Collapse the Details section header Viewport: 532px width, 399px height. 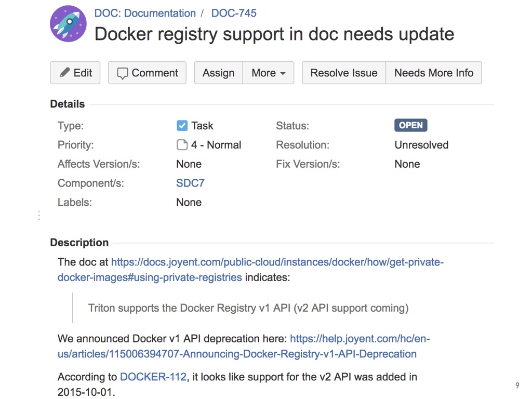point(67,104)
